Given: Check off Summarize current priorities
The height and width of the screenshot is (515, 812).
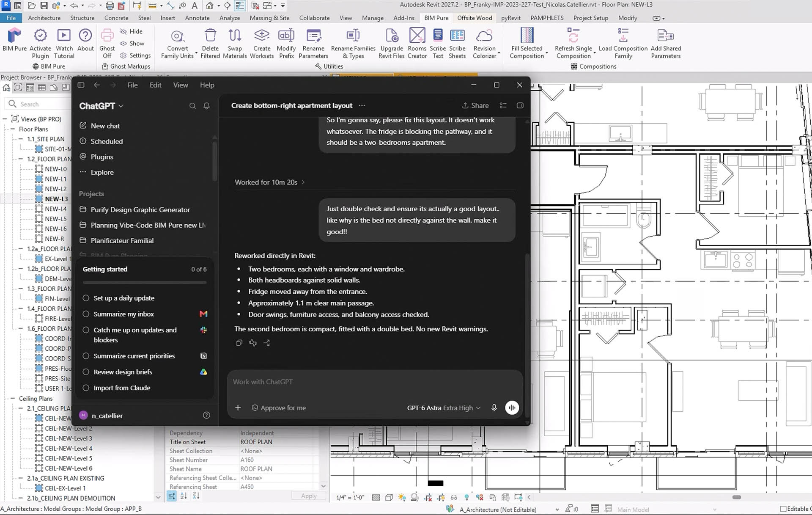Looking at the screenshot, I should 86,356.
